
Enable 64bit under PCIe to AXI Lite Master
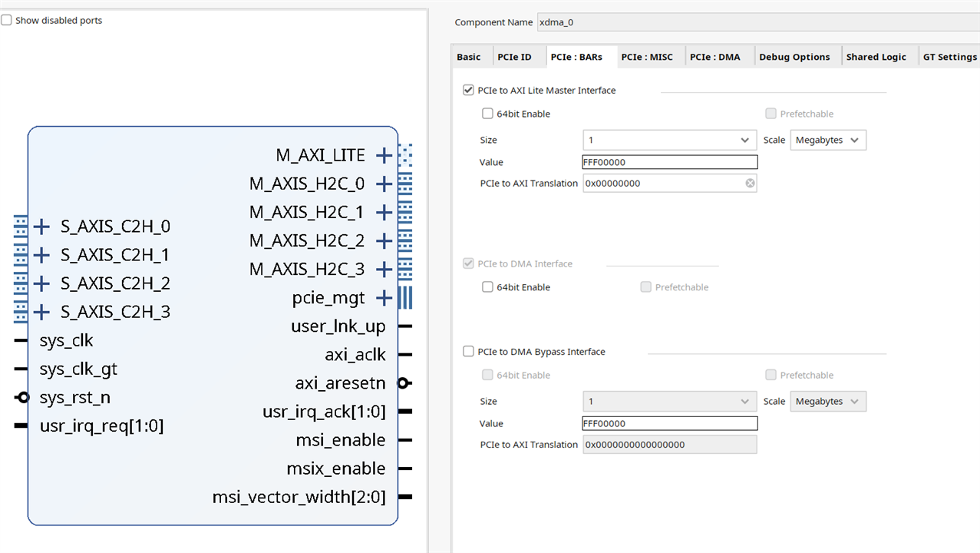[487, 114]
